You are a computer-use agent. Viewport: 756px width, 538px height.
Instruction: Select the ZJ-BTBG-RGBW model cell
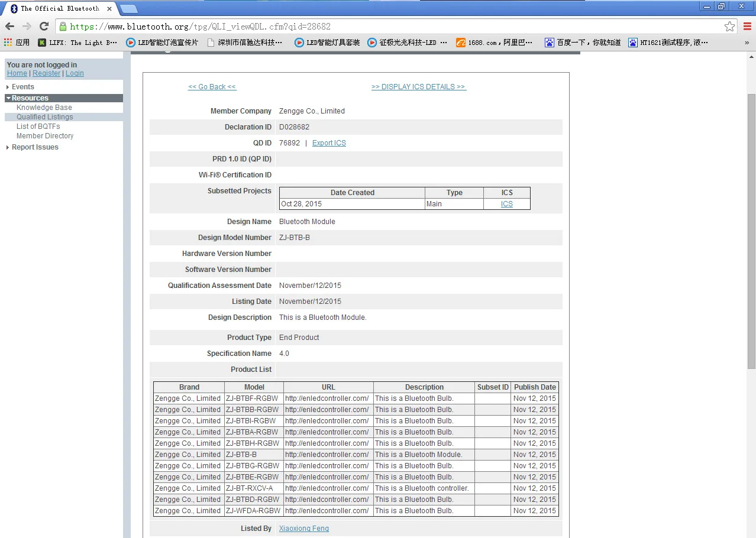254,466
